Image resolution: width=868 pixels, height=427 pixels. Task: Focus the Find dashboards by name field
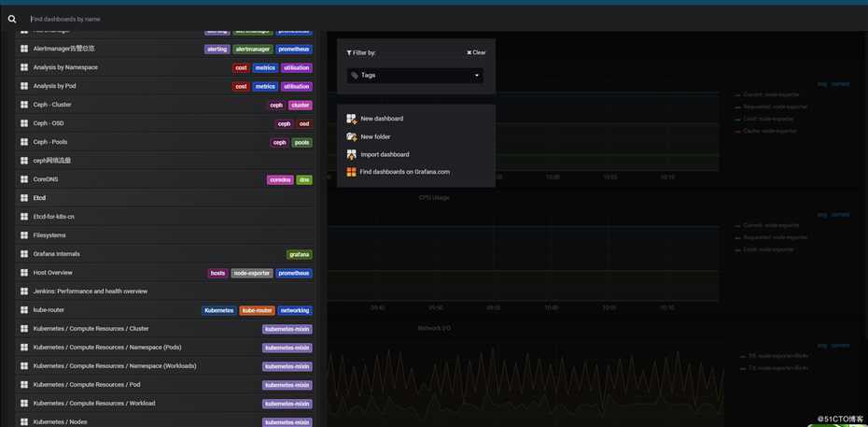(442, 19)
